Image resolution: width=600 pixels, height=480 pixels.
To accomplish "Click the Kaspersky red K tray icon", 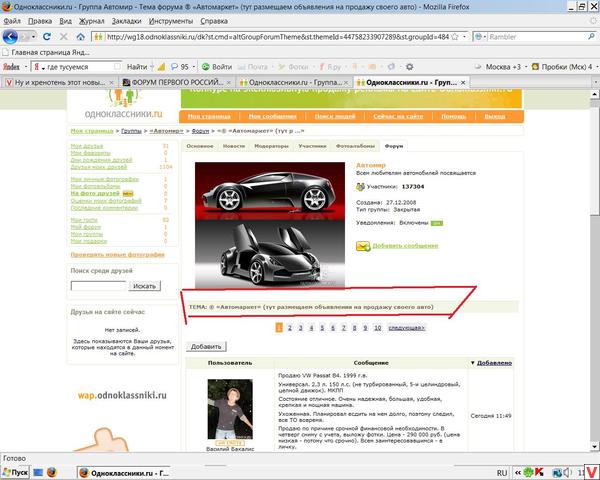I will [540, 473].
